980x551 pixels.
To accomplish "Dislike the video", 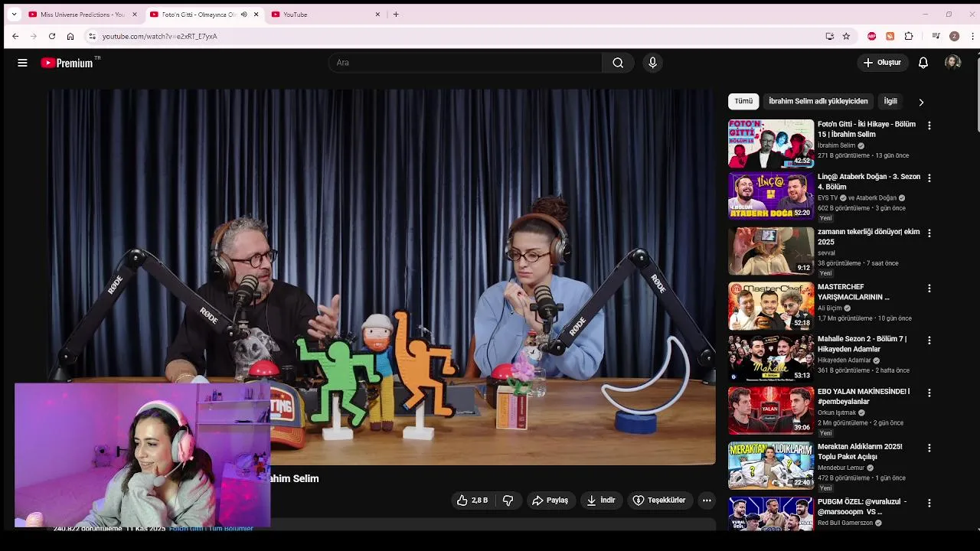I will pos(508,500).
